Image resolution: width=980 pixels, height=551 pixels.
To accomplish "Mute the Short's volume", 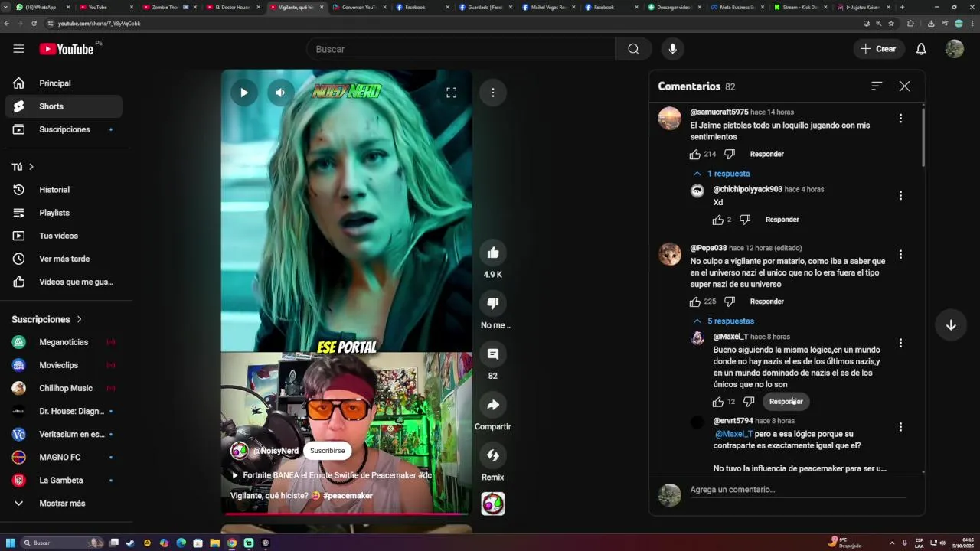I will click(280, 93).
